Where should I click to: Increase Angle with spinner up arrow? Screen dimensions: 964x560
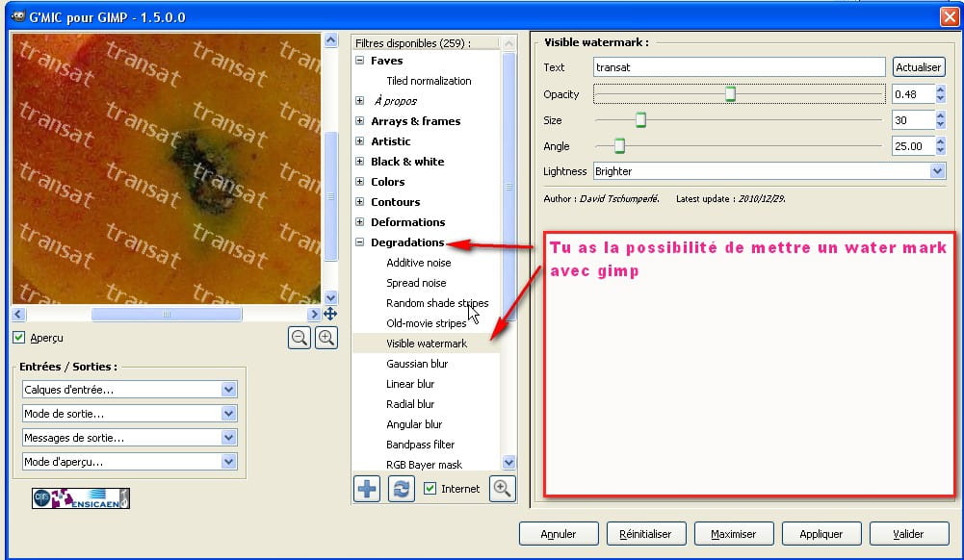940,141
